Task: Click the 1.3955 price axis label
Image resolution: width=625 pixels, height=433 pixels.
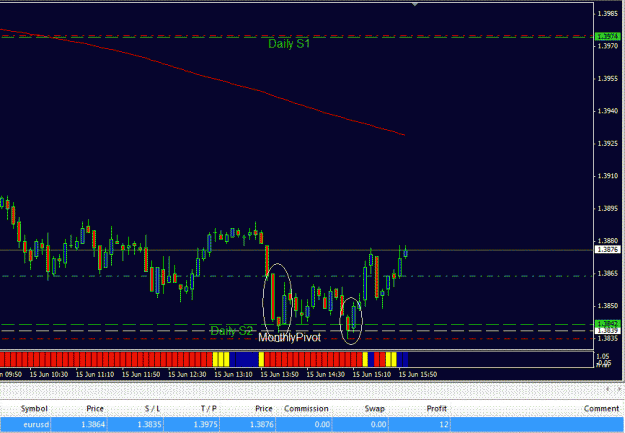Action: (x=608, y=79)
